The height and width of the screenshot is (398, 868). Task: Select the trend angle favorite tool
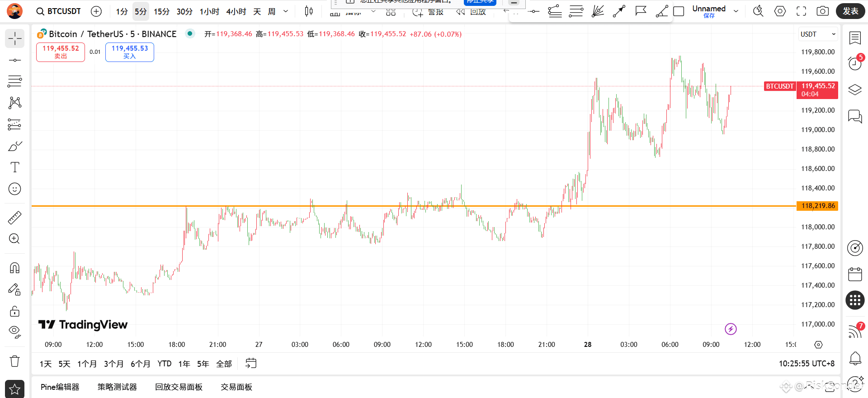662,11
